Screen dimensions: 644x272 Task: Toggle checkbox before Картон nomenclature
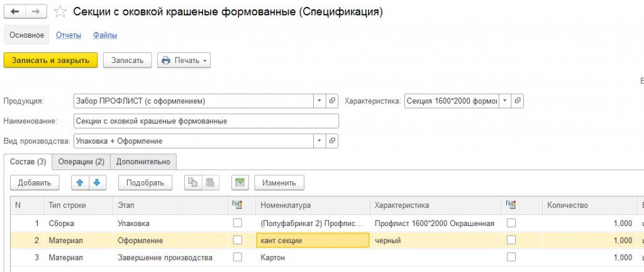click(237, 258)
